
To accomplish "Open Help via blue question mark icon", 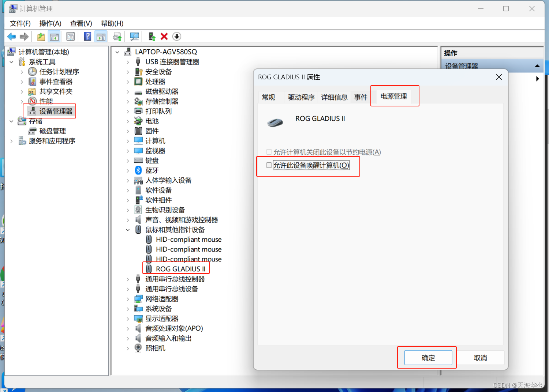I will (88, 37).
